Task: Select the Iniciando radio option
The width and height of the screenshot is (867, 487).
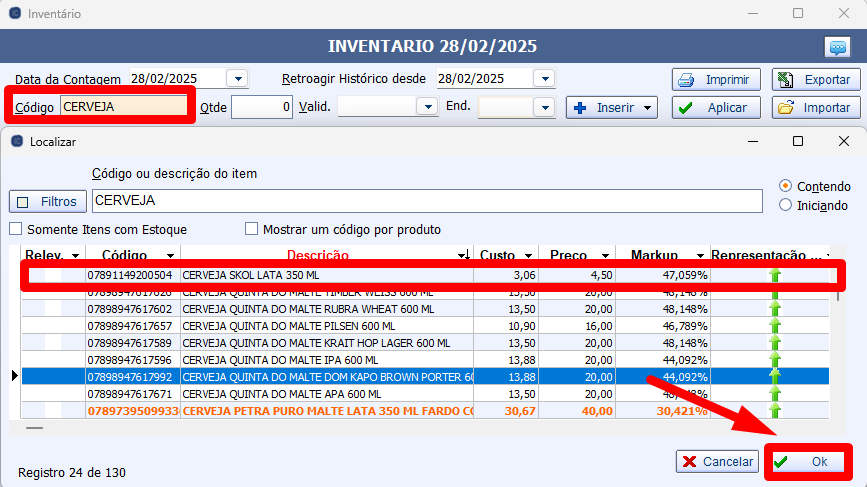Action: [x=785, y=205]
